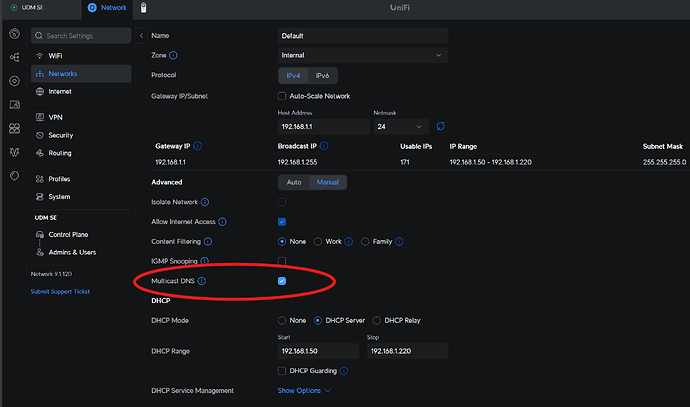Edit the DHCP range Start field
Screen dimensions: 690x407
(319, 351)
